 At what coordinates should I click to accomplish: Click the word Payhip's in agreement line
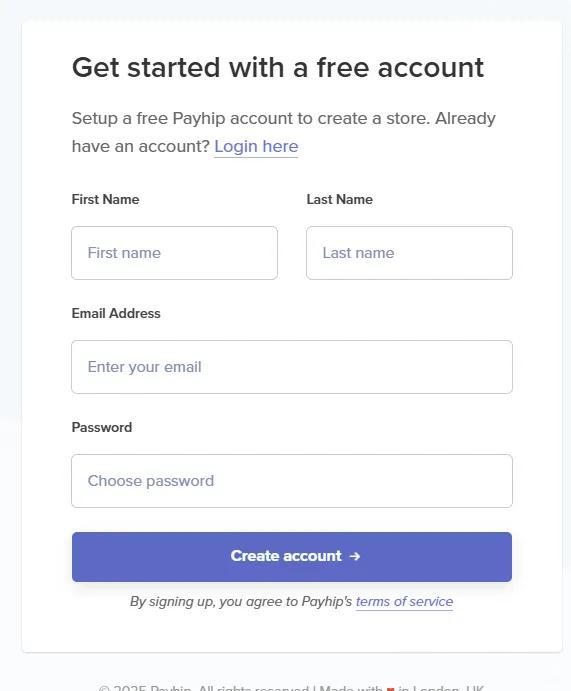click(x=327, y=602)
